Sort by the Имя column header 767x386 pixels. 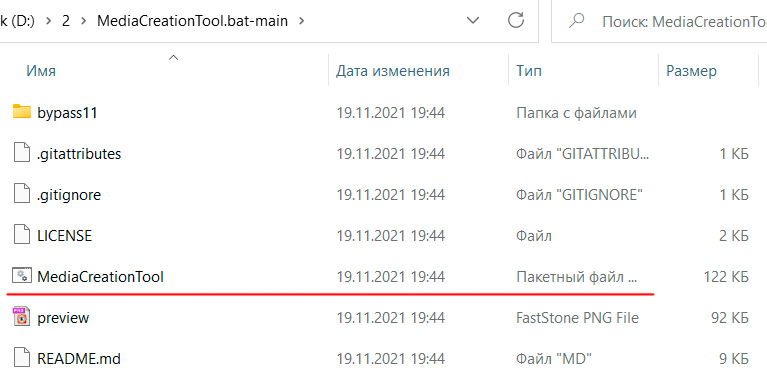[41, 71]
